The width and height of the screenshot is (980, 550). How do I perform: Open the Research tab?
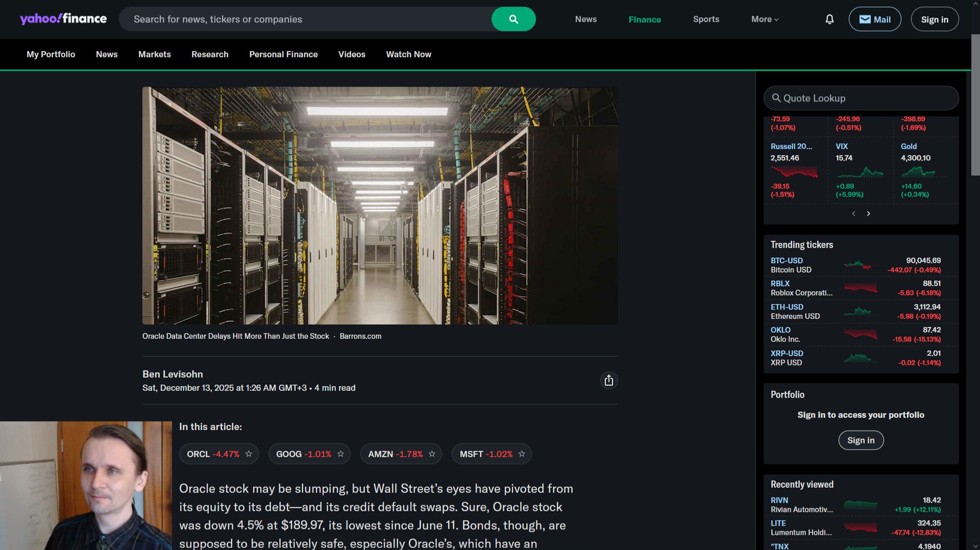pyautogui.click(x=210, y=55)
